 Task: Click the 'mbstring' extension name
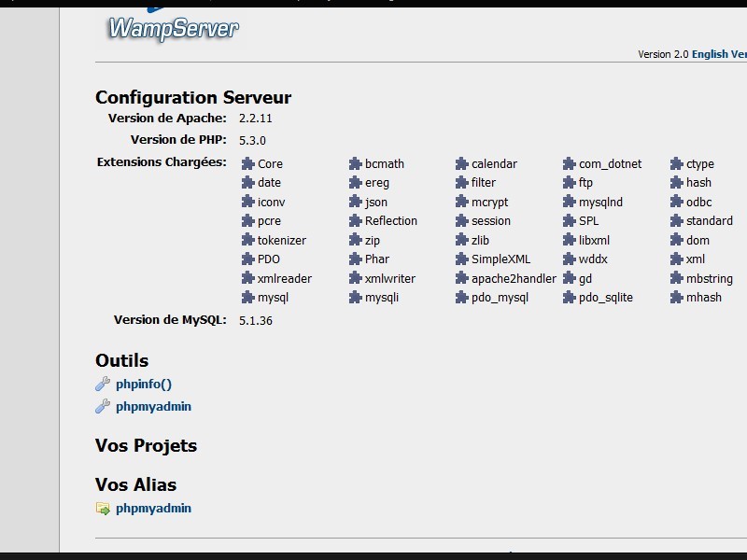[710, 279]
